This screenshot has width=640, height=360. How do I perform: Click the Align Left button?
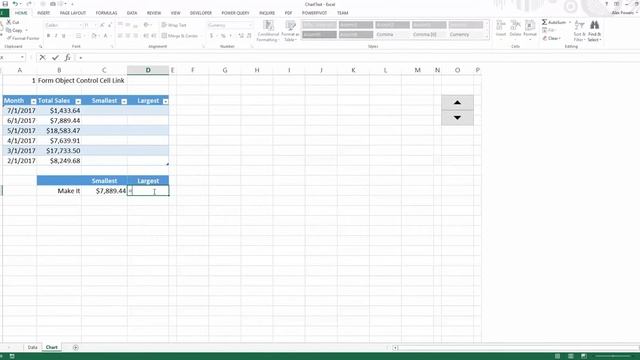coord(120,36)
